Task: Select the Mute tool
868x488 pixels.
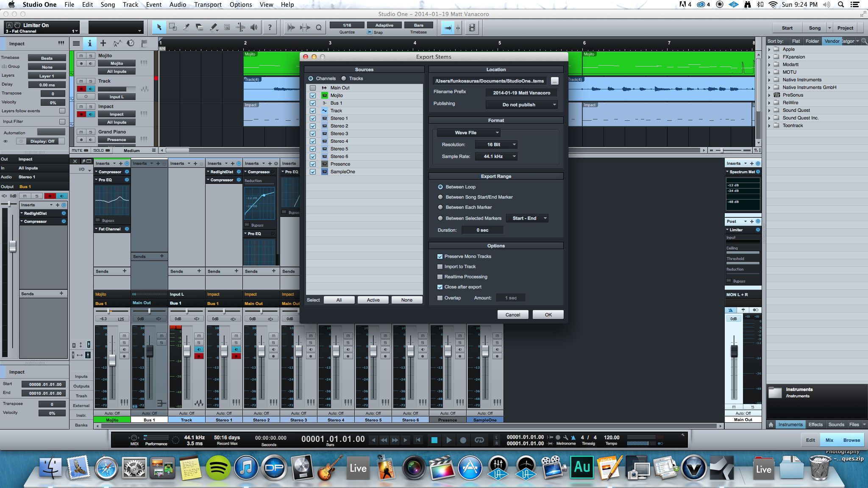Action: (227, 28)
